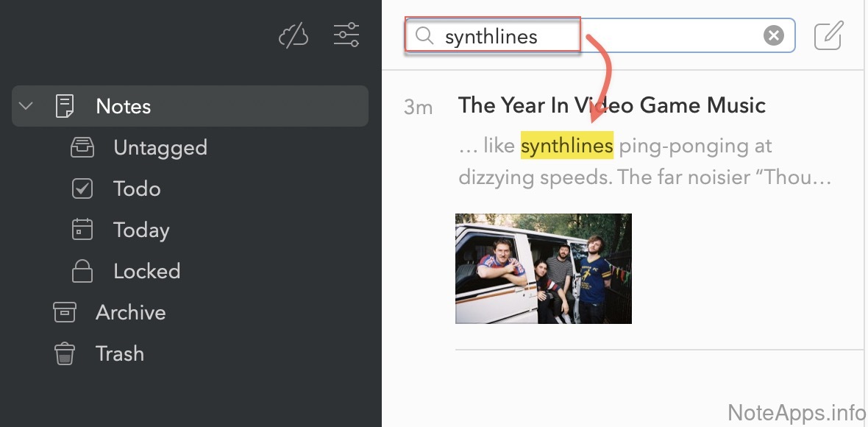Click the Notes document icon
This screenshot has height=427, width=868.
coord(65,106)
